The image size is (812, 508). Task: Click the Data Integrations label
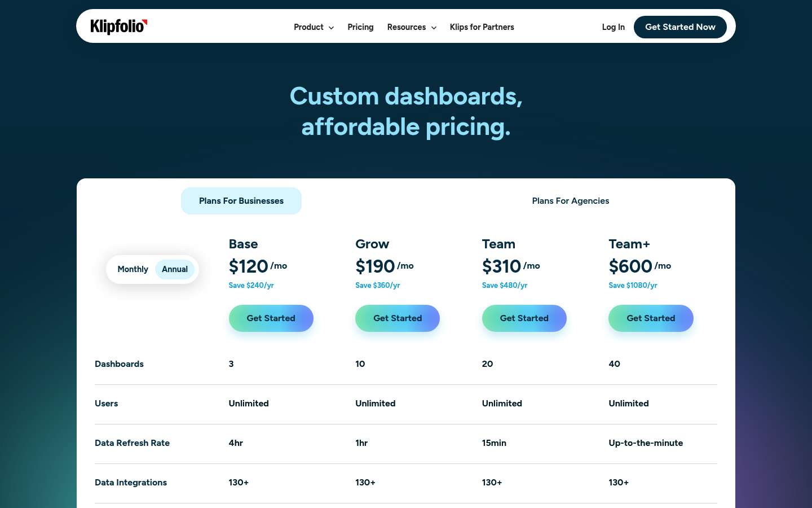click(x=131, y=483)
